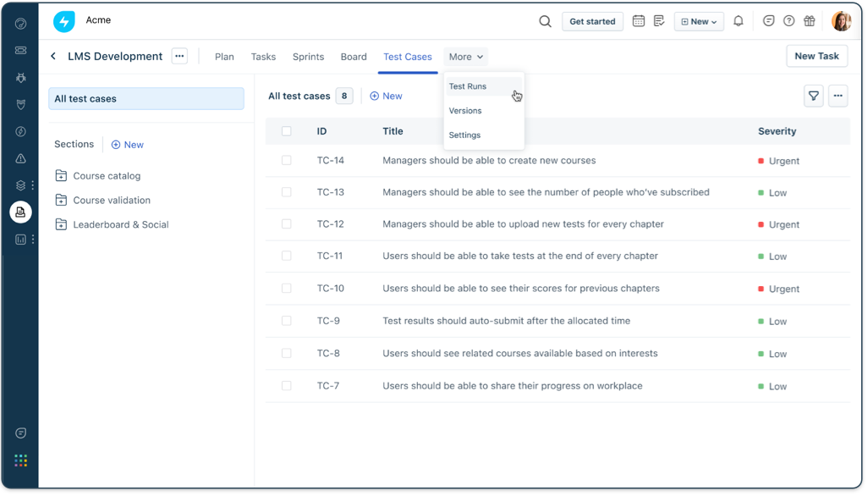Open the apps grid icon at sidebar bottom

[19, 460]
